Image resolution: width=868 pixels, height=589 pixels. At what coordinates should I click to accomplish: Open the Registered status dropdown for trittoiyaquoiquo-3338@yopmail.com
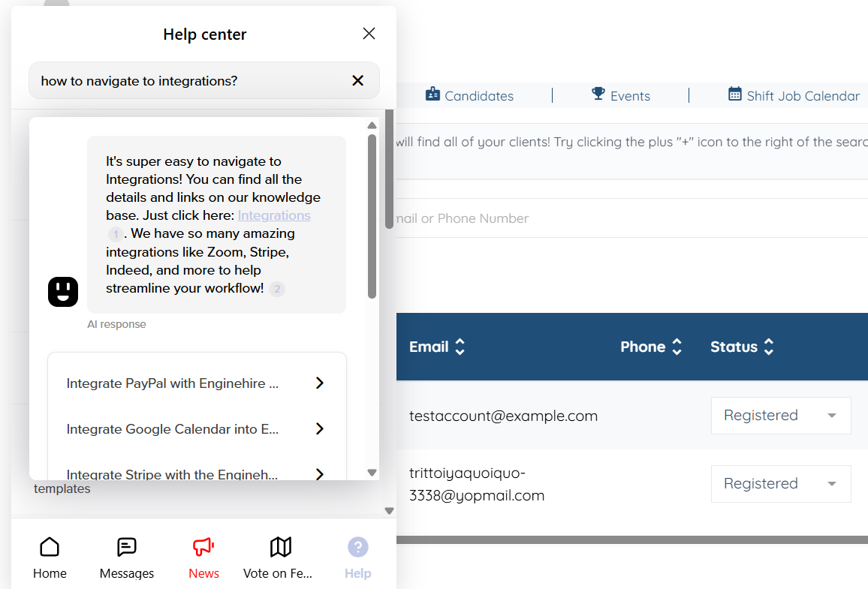pos(781,484)
